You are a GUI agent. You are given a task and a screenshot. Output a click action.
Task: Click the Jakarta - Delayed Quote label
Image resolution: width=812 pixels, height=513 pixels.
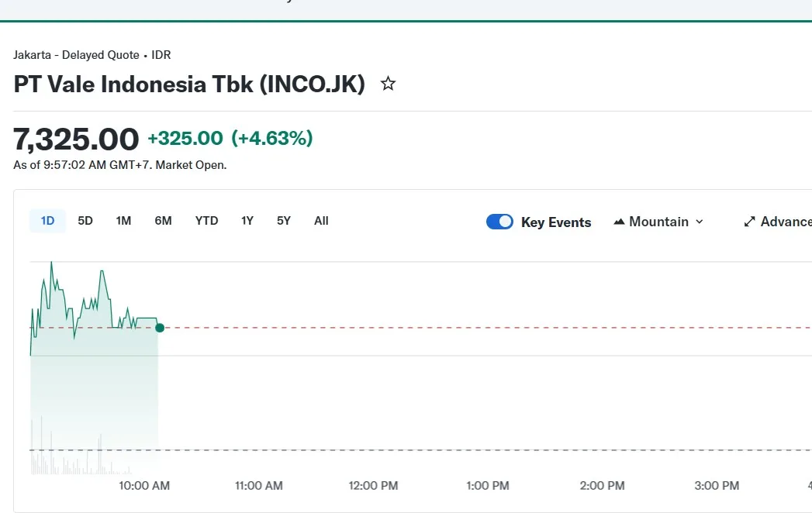[x=76, y=55]
